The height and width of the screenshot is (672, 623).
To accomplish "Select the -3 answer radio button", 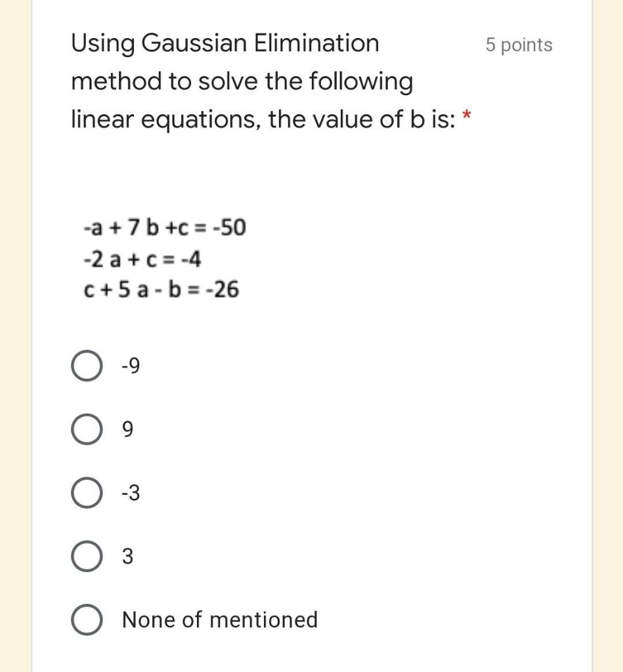I will tap(87, 493).
